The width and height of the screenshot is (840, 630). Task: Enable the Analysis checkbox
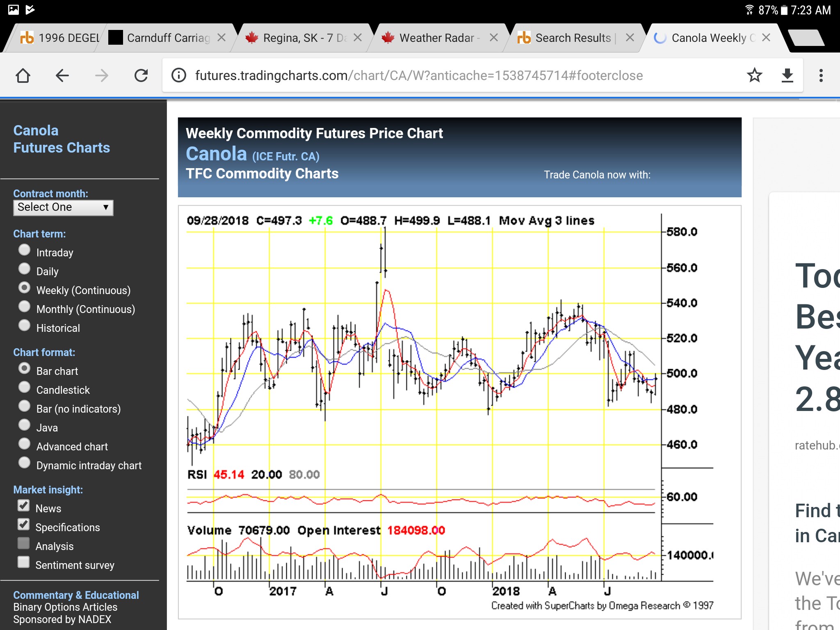24,543
